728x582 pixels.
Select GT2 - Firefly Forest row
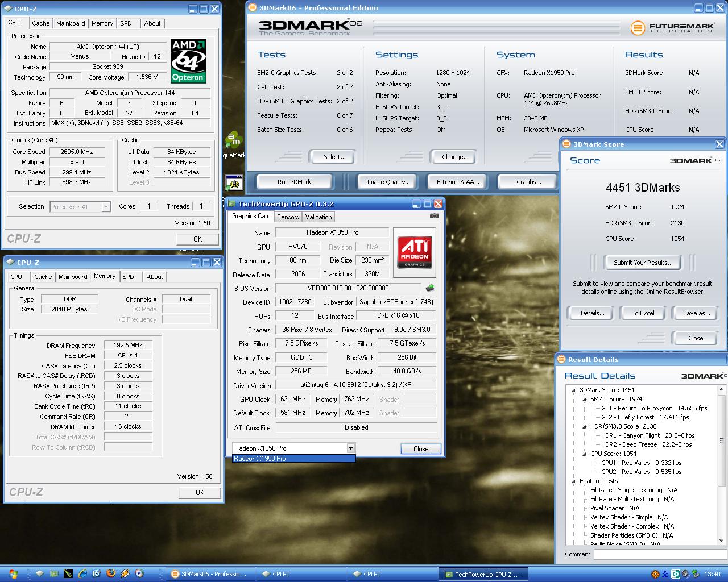pyautogui.click(x=645, y=417)
